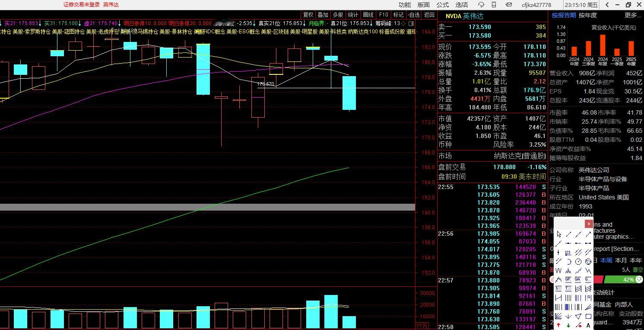Select the circle with radius tool
The image size is (644, 330).
578,261
